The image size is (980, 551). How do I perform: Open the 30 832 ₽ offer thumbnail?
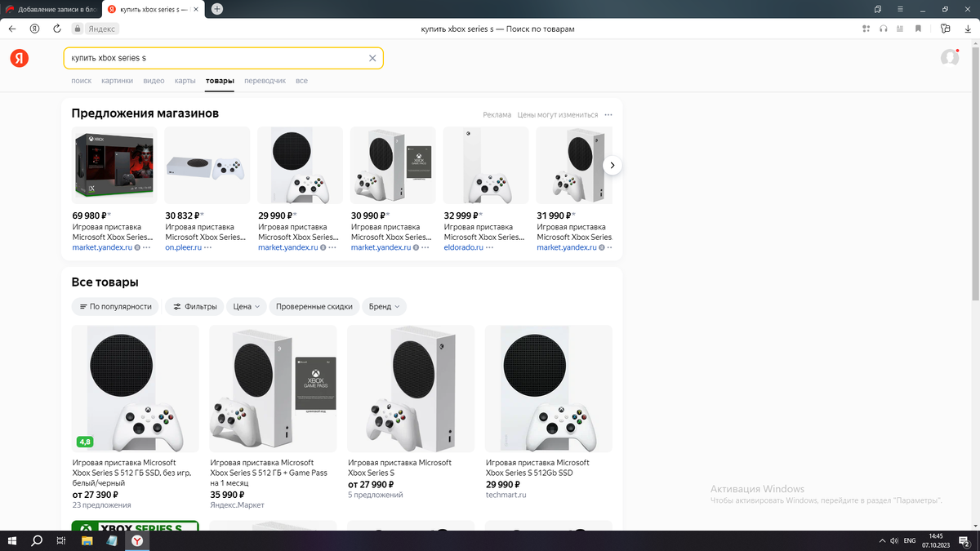point(207,165)
